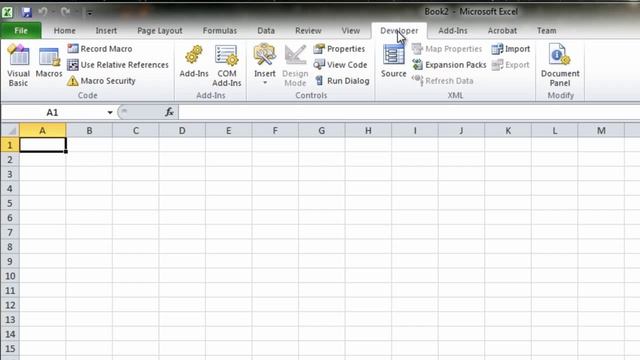Open the File tab
Viewport: 640px width, 360px height.
(21, 31)
